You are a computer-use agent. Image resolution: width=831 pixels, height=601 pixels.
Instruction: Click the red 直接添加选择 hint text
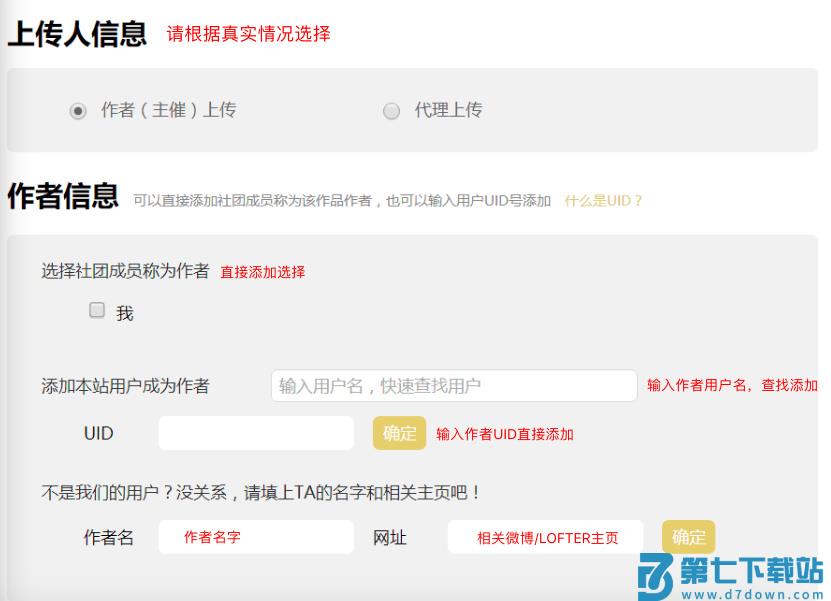[x=263, y=272]
